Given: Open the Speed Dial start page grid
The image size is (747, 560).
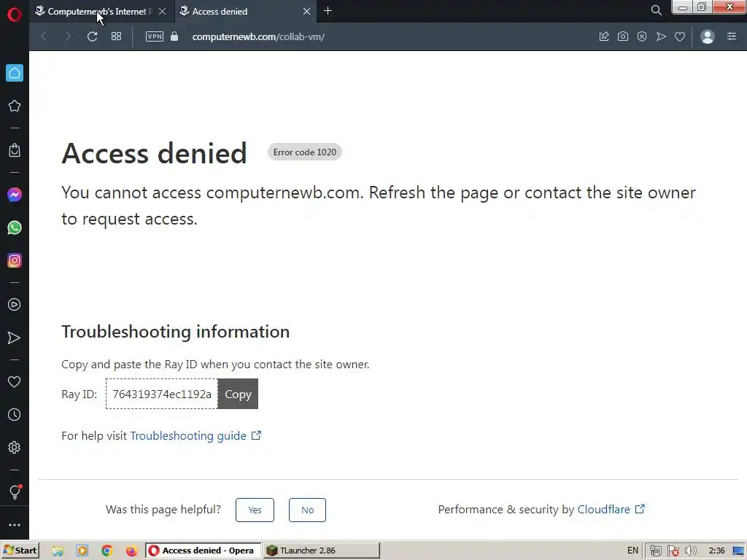Looking at the screenshot, I should [116, 36].
